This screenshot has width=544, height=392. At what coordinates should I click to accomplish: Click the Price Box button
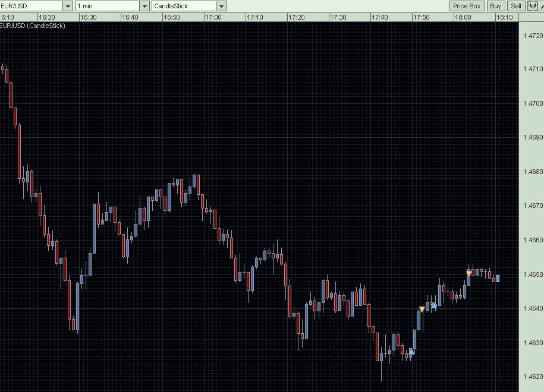[x=467, y=6]
